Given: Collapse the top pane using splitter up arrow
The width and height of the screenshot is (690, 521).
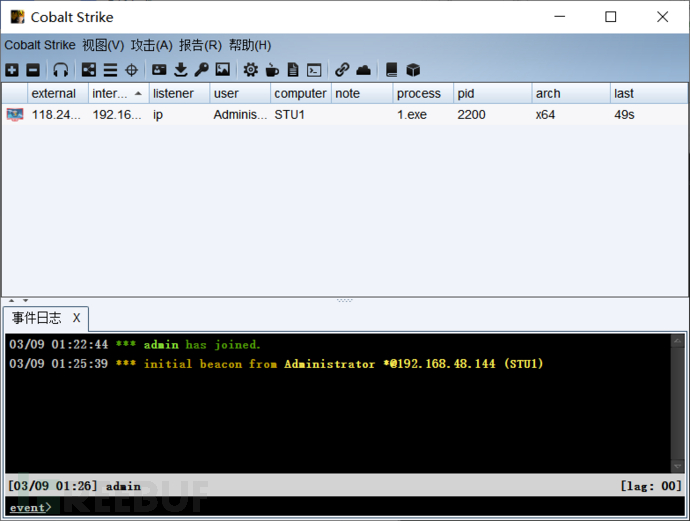Looking at the screenshot, I should [11, 301].
